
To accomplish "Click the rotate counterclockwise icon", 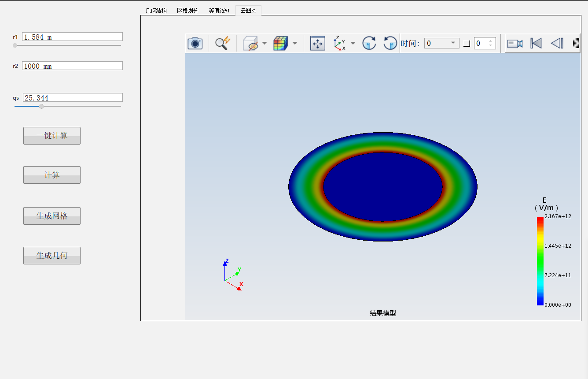I will 390,43.
